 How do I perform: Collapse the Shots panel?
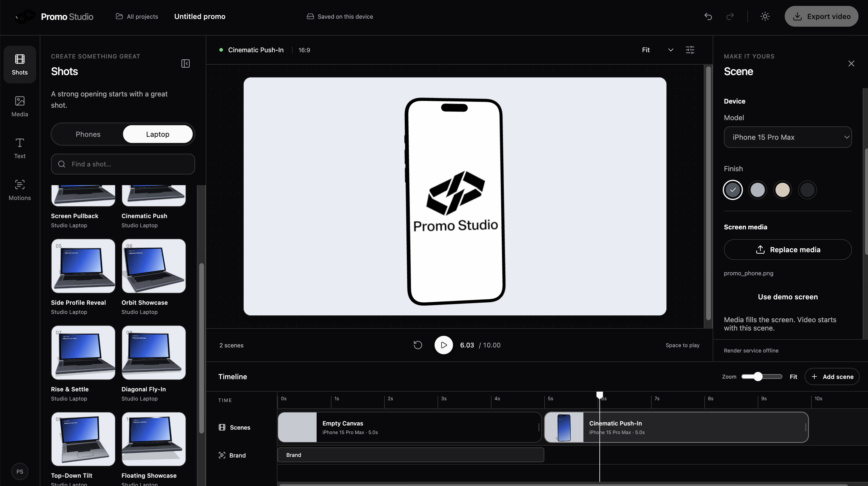[185, 63]
